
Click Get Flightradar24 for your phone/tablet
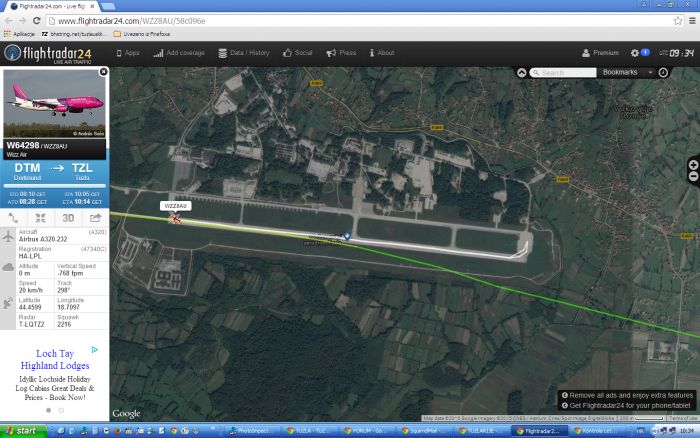tap(626, 405)
